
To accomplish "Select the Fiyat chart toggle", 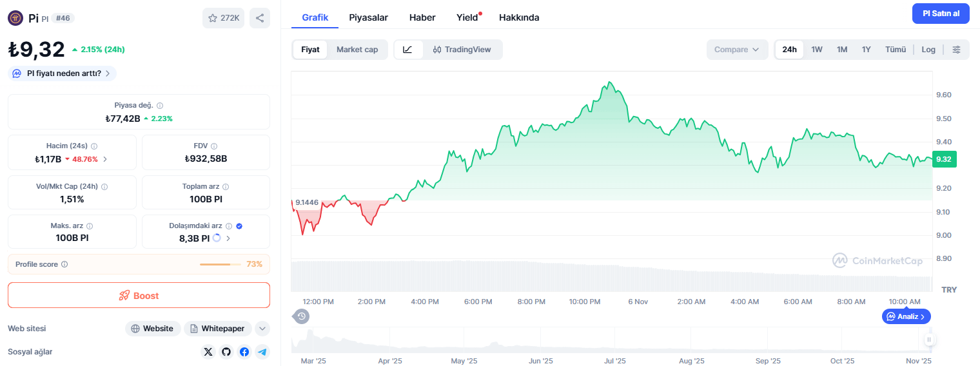I will pyautogui.click(x=310, y=50).
